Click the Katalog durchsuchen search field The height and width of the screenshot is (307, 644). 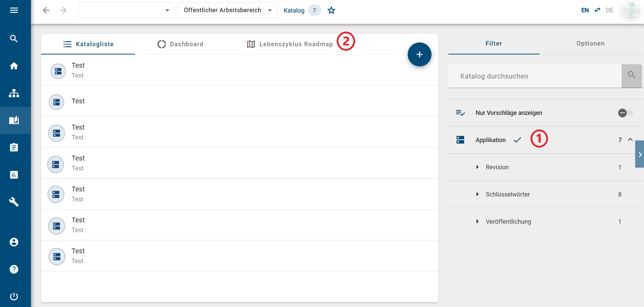[x=535, y=76]
